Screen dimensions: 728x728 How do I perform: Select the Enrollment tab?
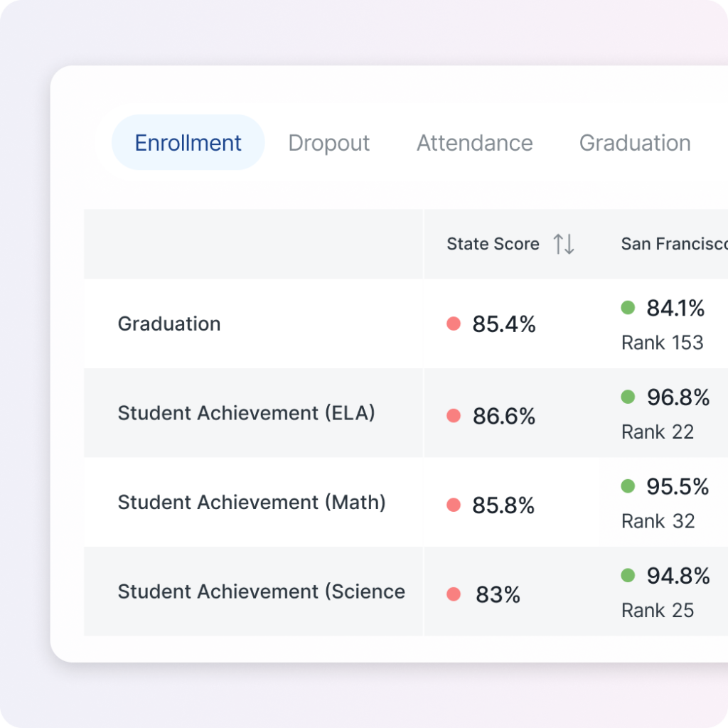pyautogui.click(x=188, y=143)
